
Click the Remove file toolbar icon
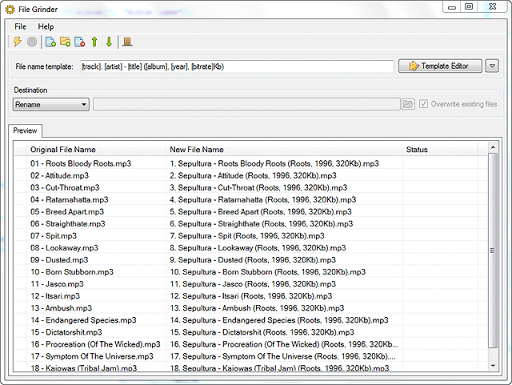(80, 42)
